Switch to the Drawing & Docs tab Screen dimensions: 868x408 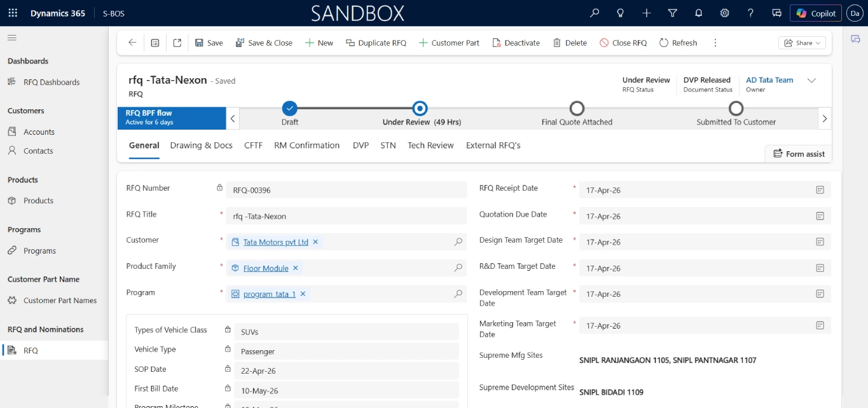201,146
